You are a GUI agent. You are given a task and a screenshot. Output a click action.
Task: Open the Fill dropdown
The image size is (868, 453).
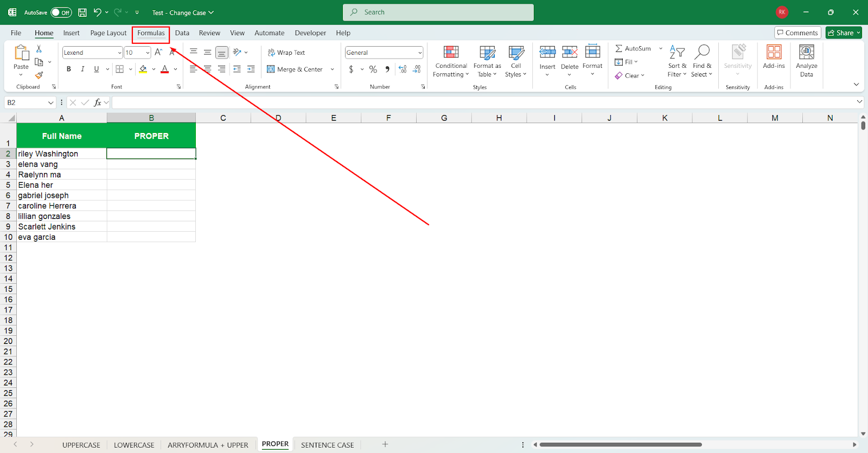click(627, 62)
